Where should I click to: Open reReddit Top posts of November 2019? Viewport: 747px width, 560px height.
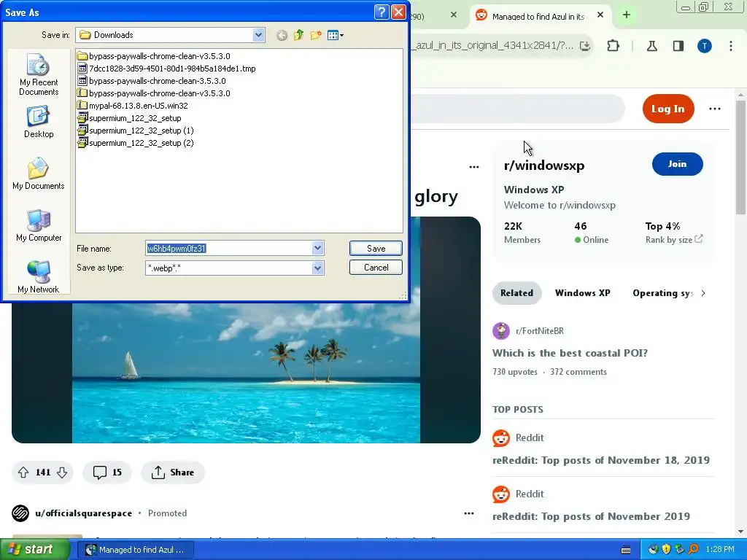(591, 516)
